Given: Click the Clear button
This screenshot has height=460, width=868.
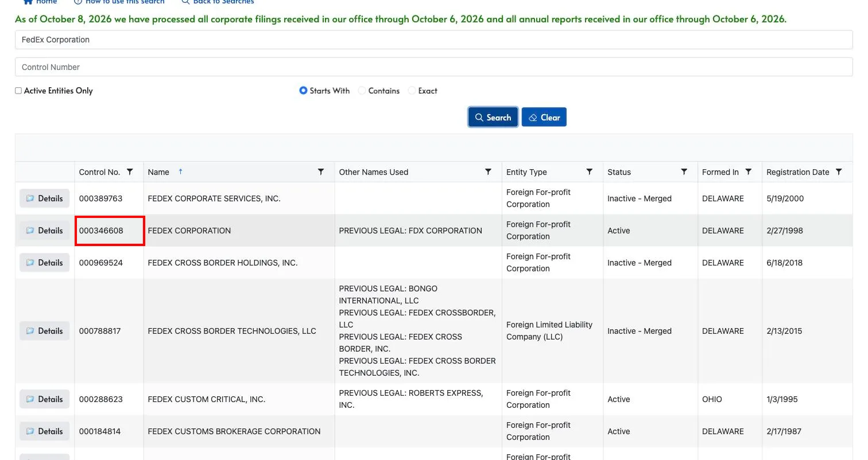Looking at the screenshot, I should tap(544, 117).
